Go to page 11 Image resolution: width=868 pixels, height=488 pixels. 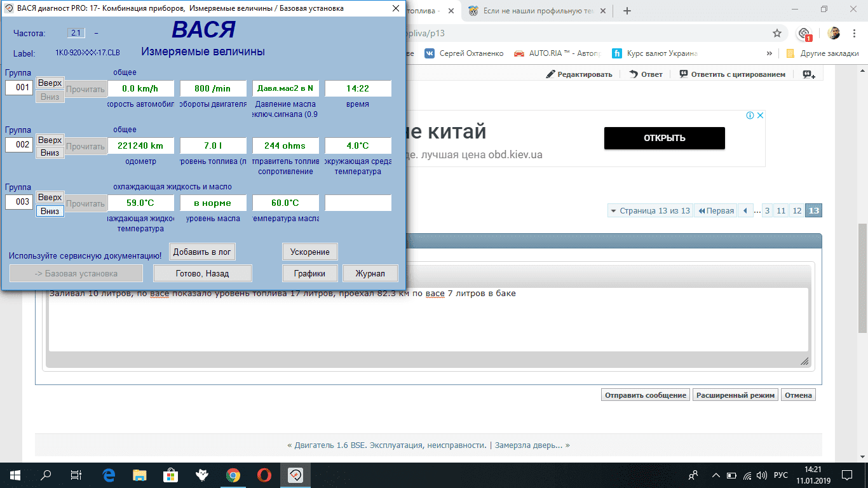click(x=781, y=211)
